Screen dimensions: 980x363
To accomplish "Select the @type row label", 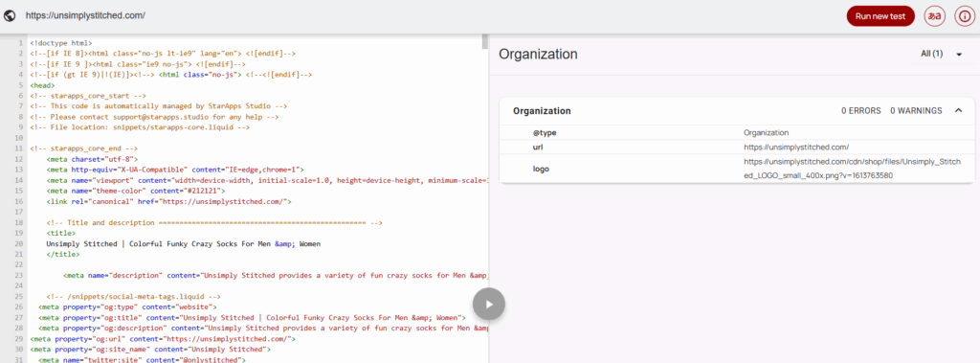I will pos(544,133).
